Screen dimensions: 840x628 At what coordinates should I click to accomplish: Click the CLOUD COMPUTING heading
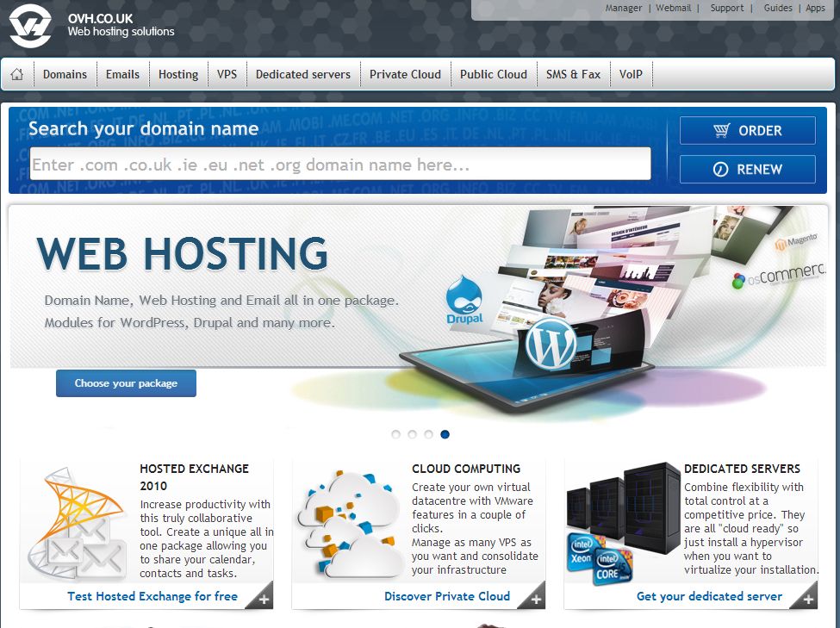[466, 469]
